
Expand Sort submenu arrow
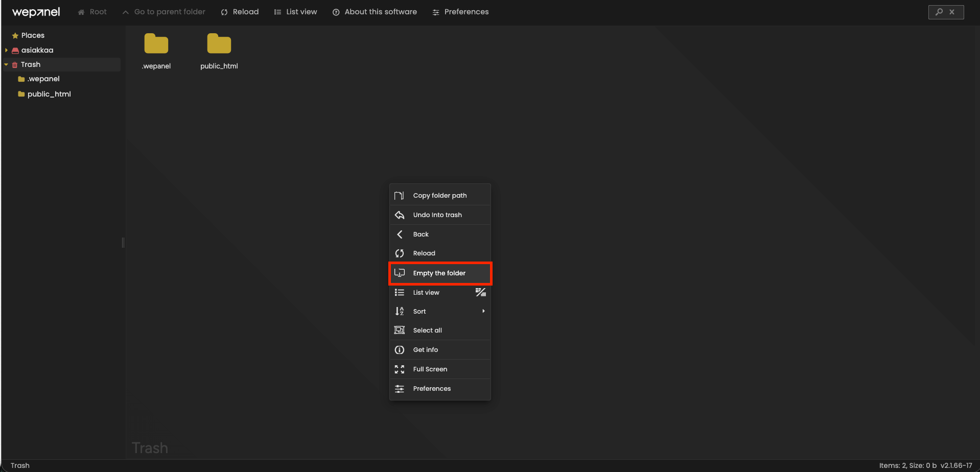pyautogui.click(x=483, y=311)
